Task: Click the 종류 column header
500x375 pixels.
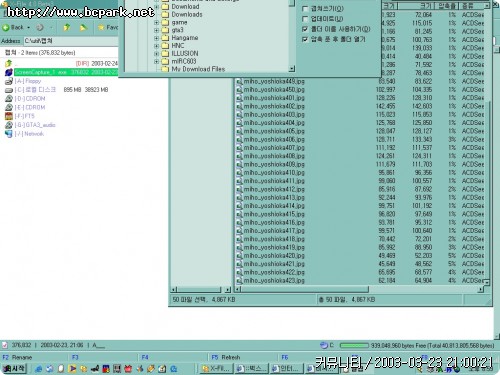Action: point(471,6)
